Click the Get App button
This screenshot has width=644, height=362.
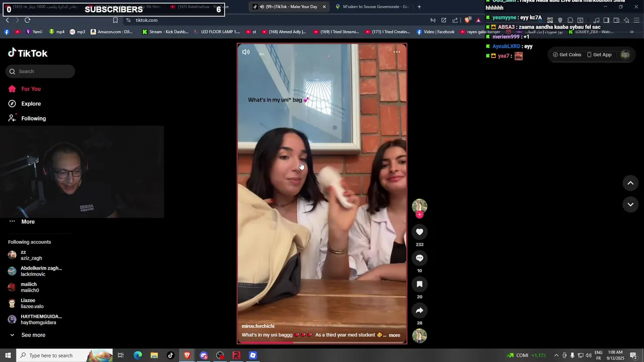(599, 55)
